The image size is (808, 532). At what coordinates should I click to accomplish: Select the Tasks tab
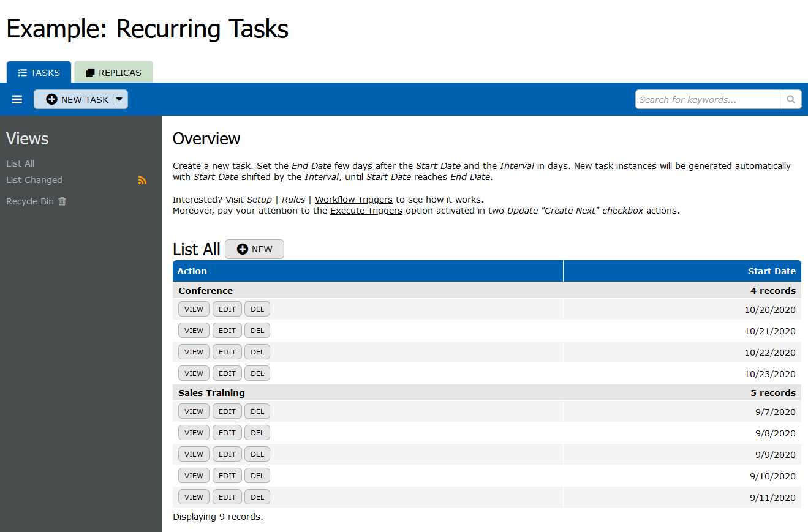(39, 72)
